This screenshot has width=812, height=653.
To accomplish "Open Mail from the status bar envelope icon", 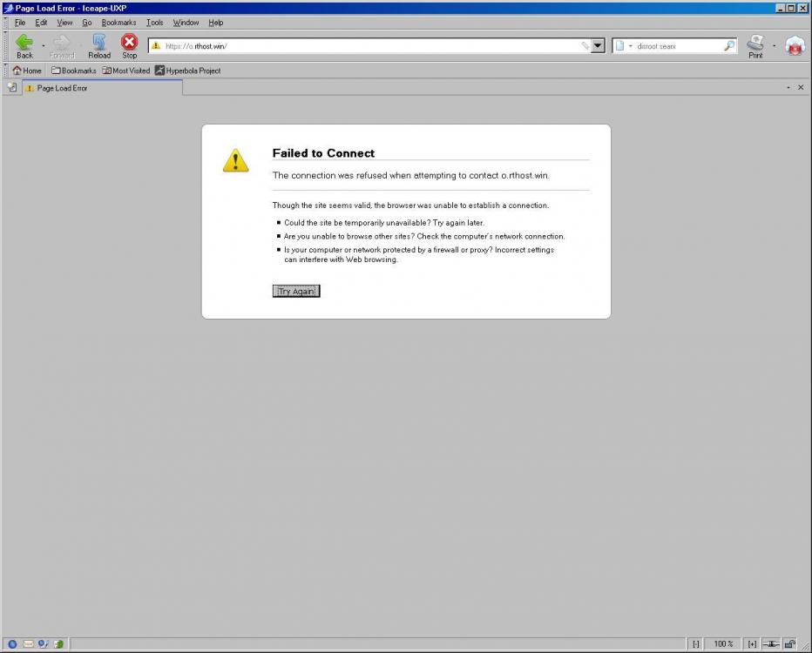I will 28,644.
